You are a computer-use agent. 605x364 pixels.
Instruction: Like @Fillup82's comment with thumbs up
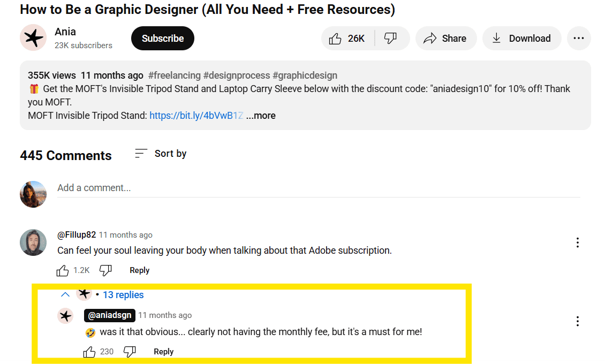[62, 270]
